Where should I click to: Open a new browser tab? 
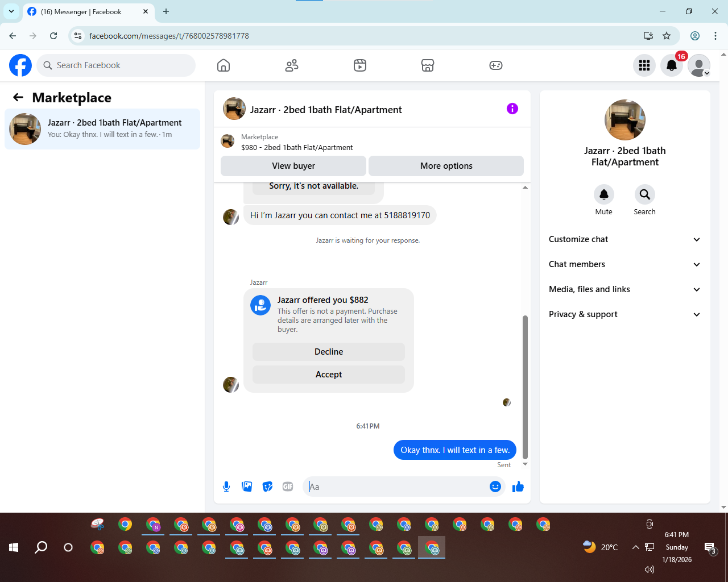166,11
